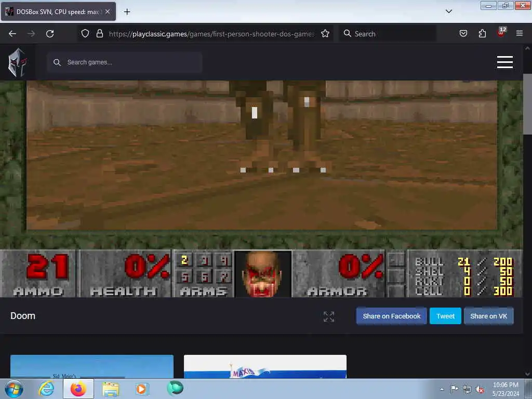
Task: Open the Extensions puzzle icon
Action: (482, 34)
